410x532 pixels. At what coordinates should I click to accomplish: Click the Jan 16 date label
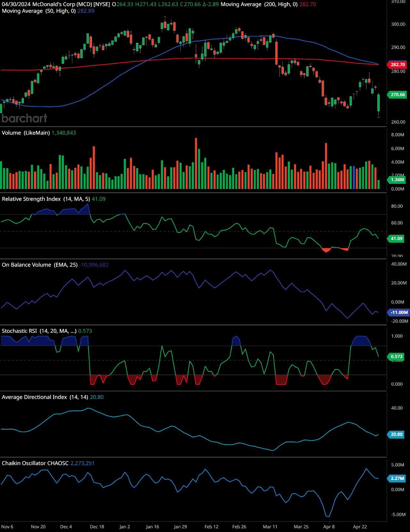coord(152,527)
